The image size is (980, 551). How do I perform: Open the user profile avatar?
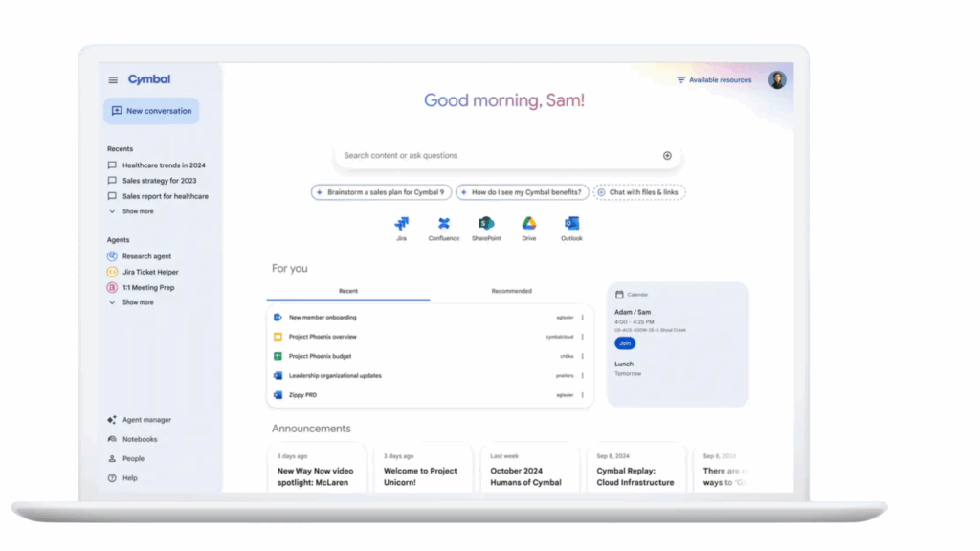tap(777, 80)
